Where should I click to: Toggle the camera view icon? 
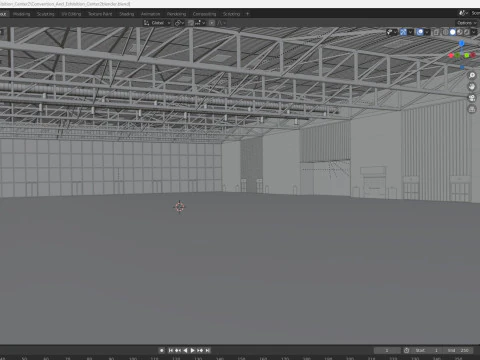(472, 98)
